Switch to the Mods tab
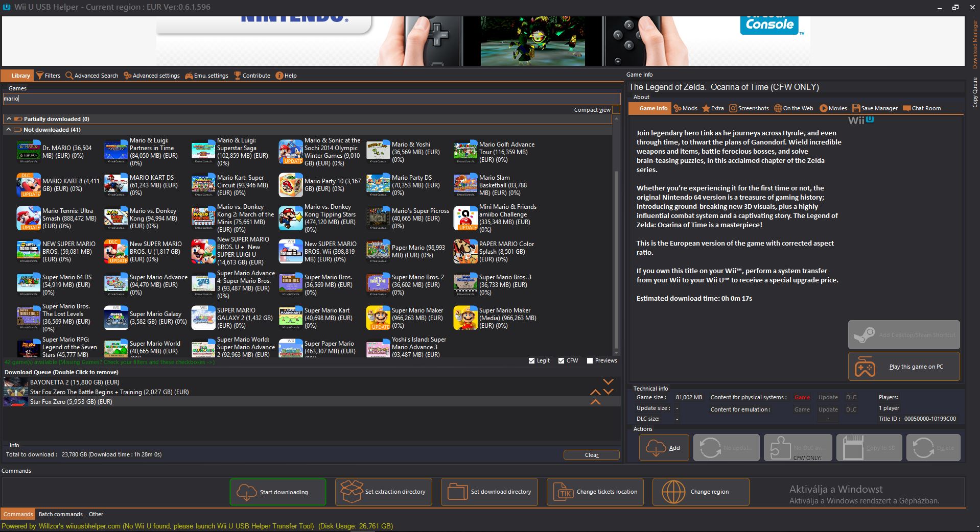This screenshot has height=532, width=980. (686, 108)
